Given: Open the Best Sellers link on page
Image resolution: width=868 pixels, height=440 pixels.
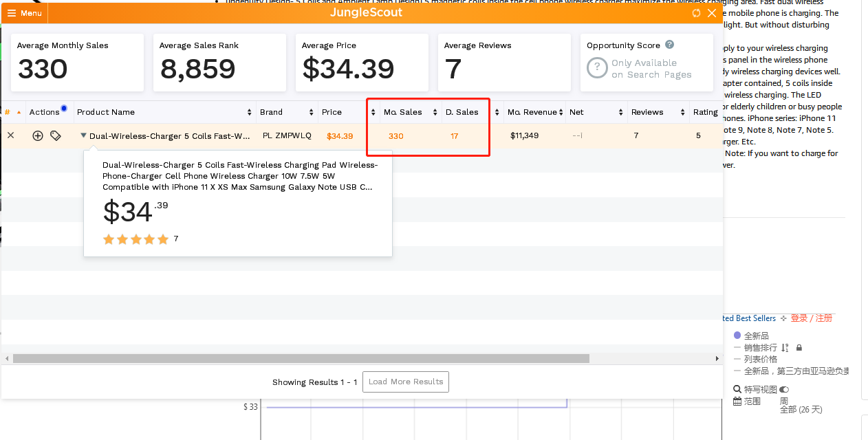Looking at the screenshot, I should (749, 318).
